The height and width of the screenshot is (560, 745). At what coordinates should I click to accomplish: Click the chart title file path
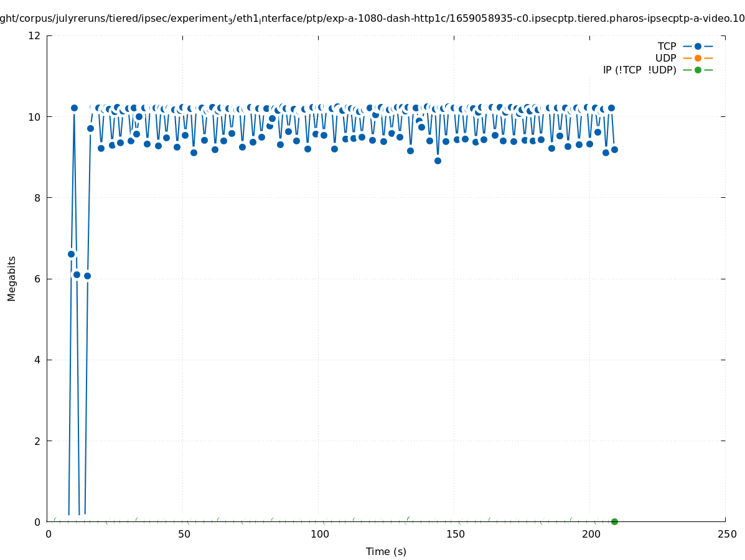point(372,19)
